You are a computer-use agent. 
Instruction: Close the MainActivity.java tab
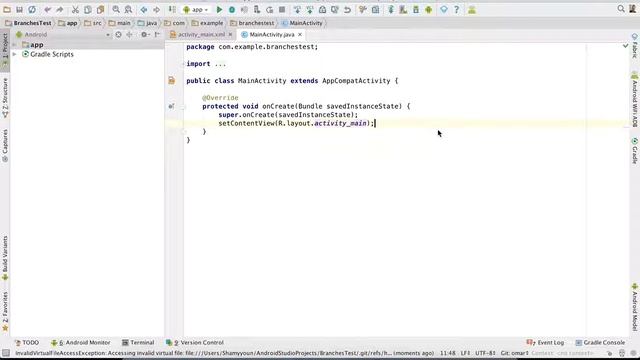(x=300, y=35)
